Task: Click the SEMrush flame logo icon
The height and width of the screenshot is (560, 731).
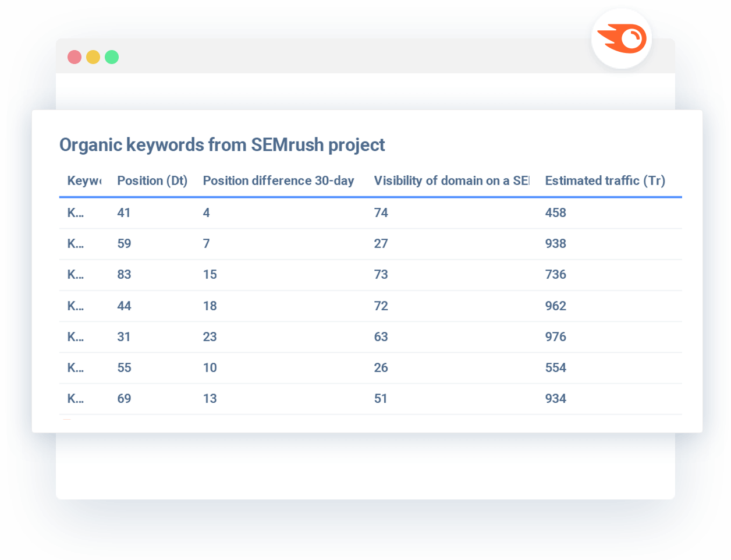Action: pos(622,39)
